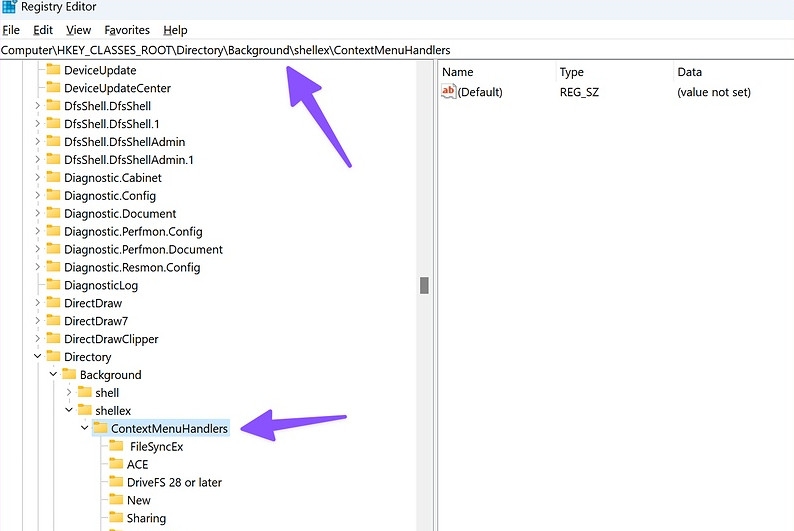Open the Edit menu
794x531 pixels.
pos(43,30)
